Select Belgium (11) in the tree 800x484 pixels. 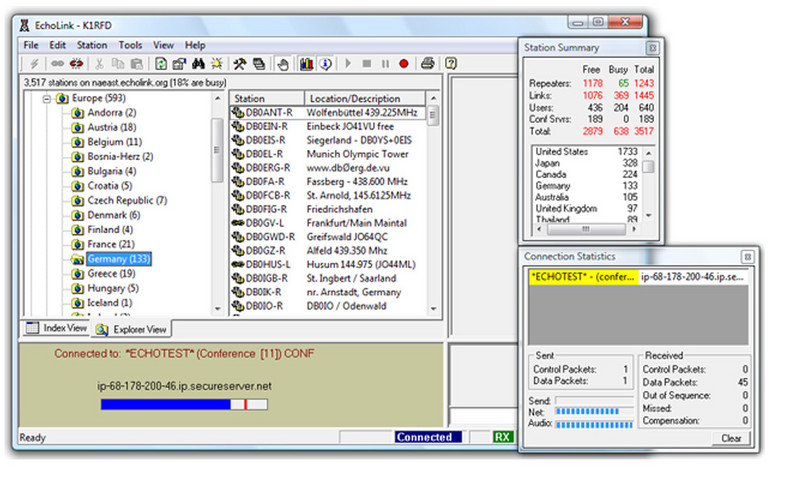[115, 142]
